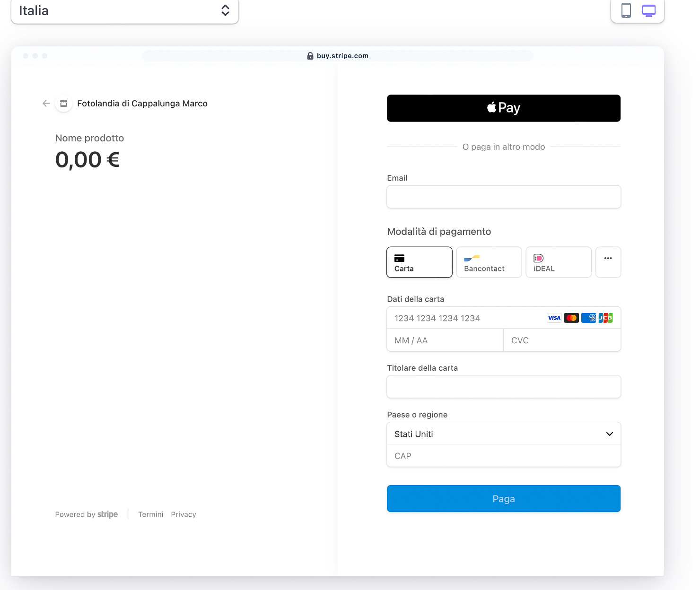Click the JCB card logo

click(x=606, y=318)
